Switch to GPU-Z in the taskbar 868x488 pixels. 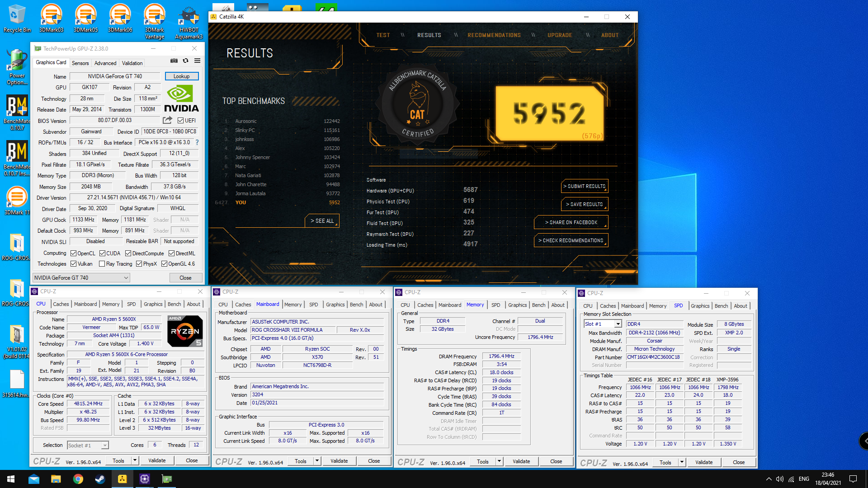[166, 479]
